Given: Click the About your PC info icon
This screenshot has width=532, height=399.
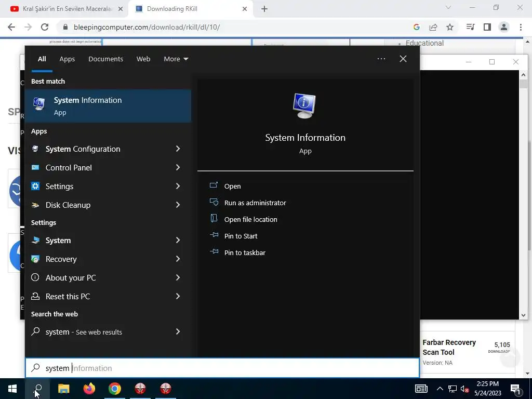Looking at the screenshot, I should pos(35,277).
